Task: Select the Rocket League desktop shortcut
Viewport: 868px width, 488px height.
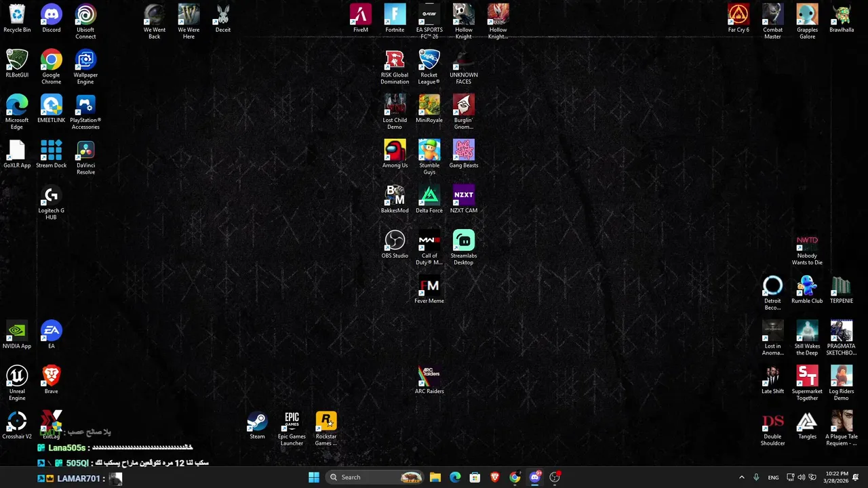Action: point(429,67)
